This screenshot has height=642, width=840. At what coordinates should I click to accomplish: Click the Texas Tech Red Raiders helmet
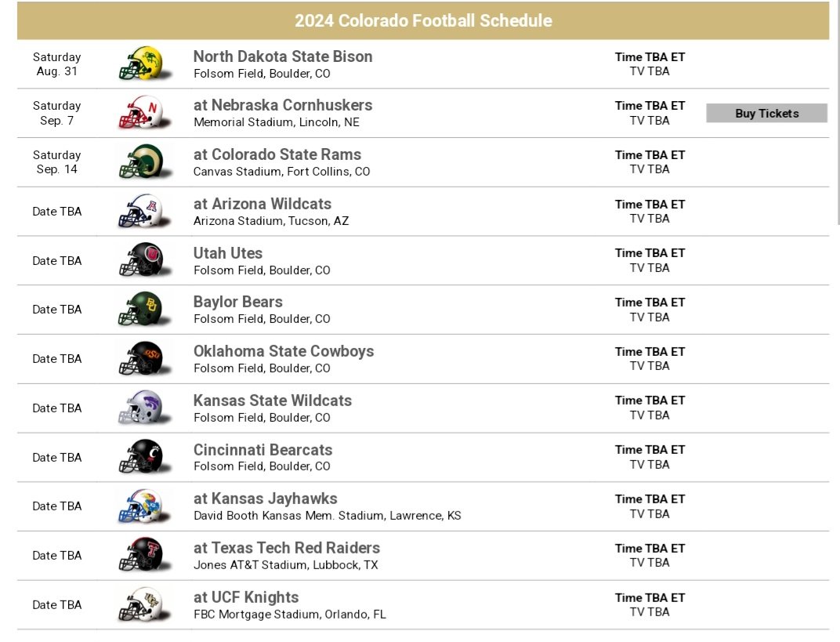tap(143, 555)
